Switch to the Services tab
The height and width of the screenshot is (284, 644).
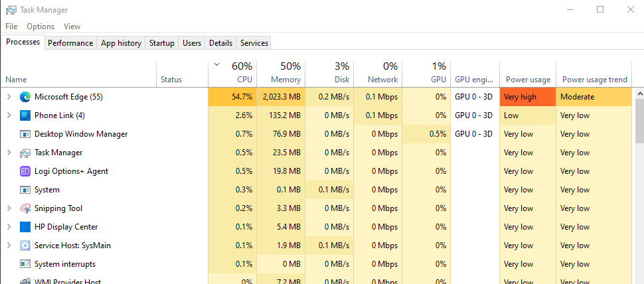254,43
